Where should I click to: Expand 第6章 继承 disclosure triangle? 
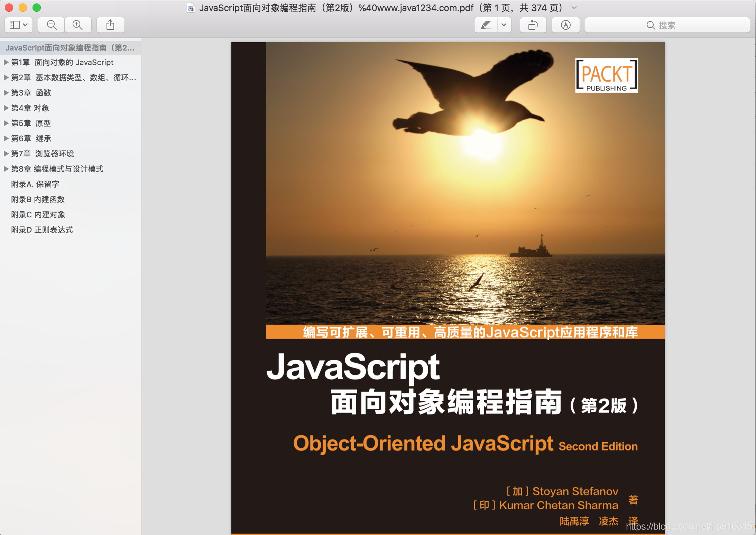coord(6,138)
